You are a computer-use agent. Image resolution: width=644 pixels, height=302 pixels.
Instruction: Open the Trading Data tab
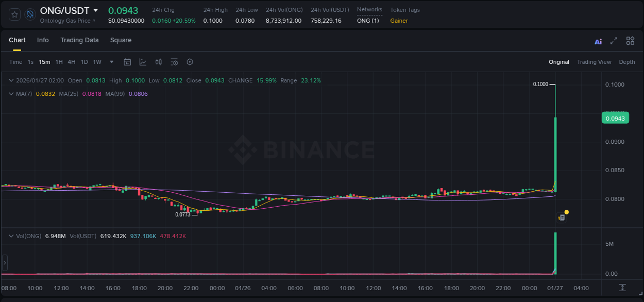coord(79,40)
